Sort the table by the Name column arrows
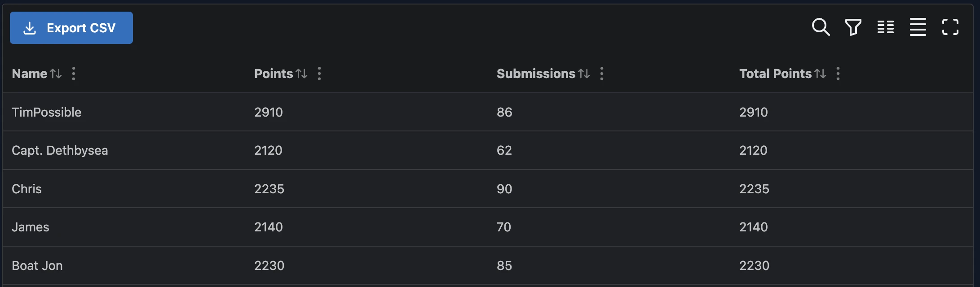This screenshot has height=287, width=980. [x=56, y=74]
